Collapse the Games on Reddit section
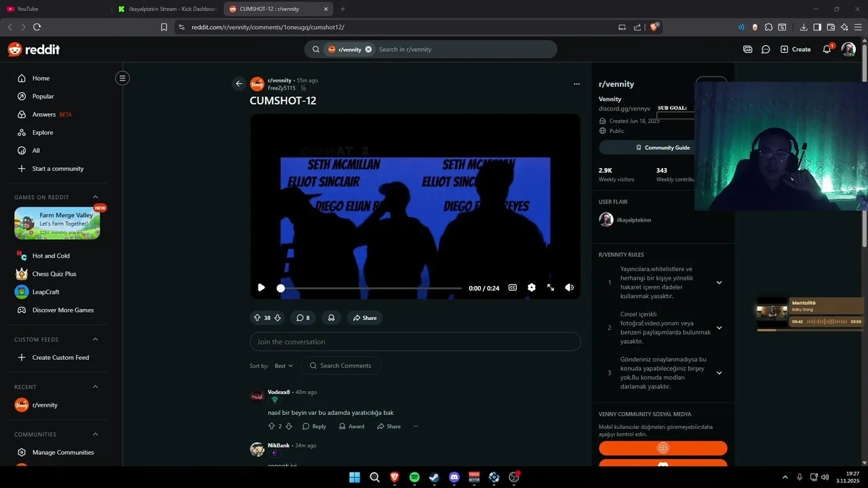Image resolution: width=868 pixels, height=488 pixels. 95,197
